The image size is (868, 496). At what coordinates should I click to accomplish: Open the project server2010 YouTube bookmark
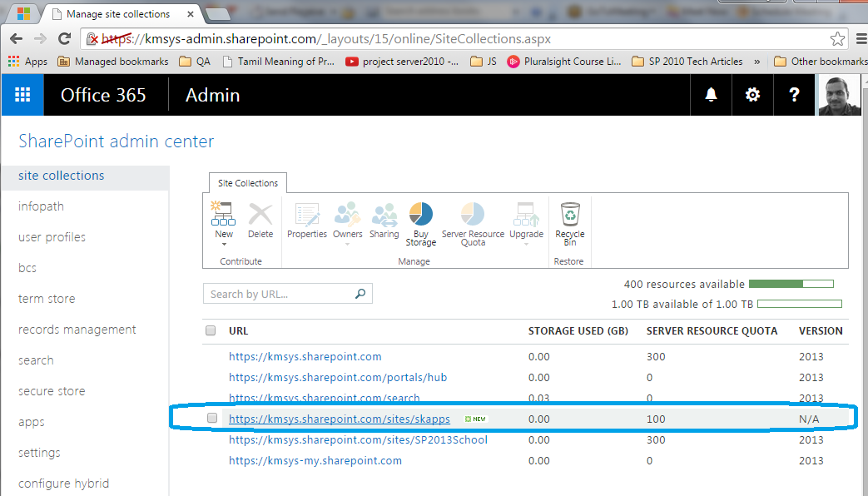coord(402,62)
